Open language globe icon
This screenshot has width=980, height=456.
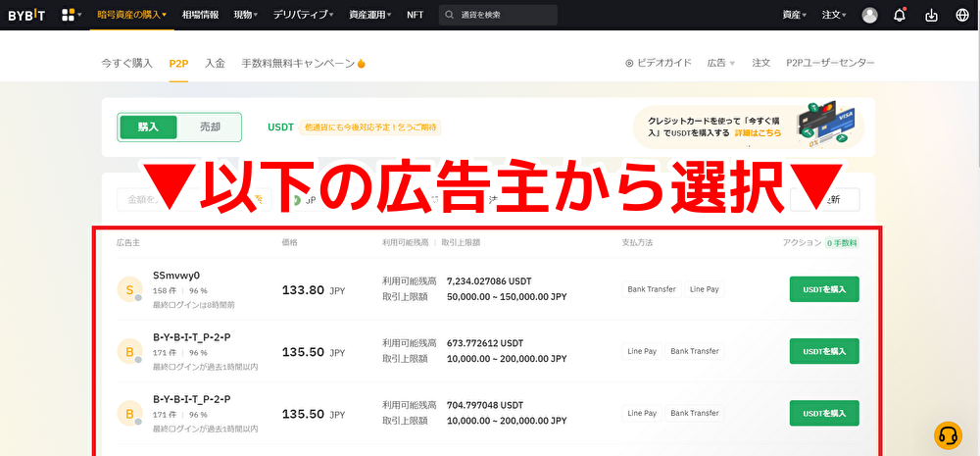coord(962,15)
